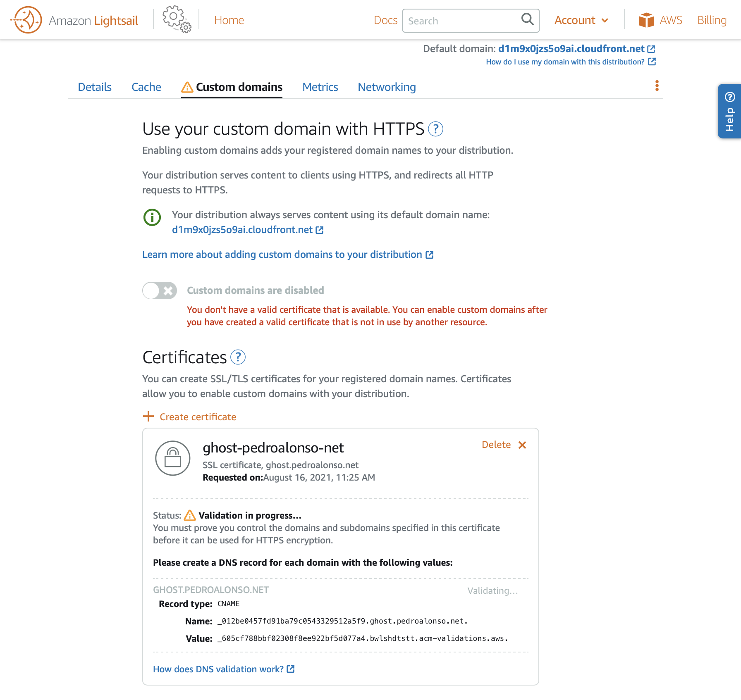The height and width of the screenshot is (700, 741).
Task: Open the settings gears icon in header
Action: [177, 19]
